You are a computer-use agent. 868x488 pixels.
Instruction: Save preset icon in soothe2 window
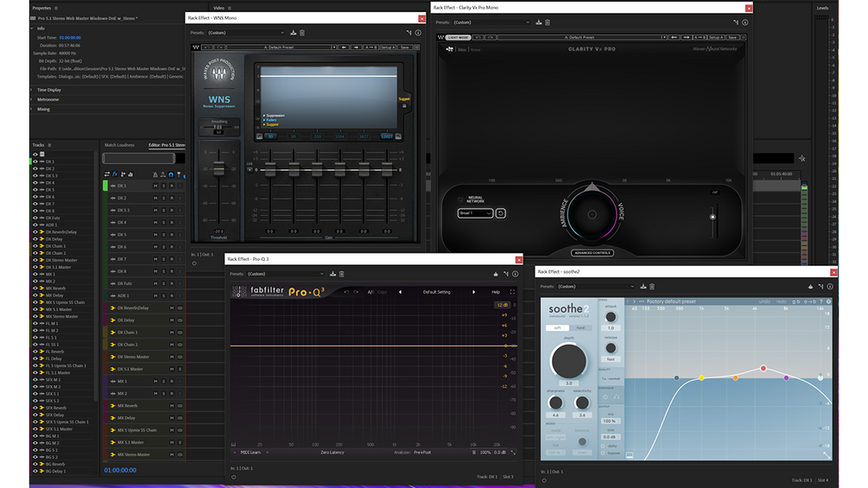pos(643,287)
